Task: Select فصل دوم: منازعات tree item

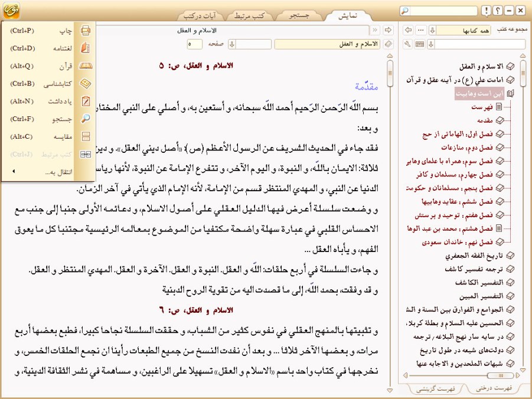Action: [x=467, y=148]
